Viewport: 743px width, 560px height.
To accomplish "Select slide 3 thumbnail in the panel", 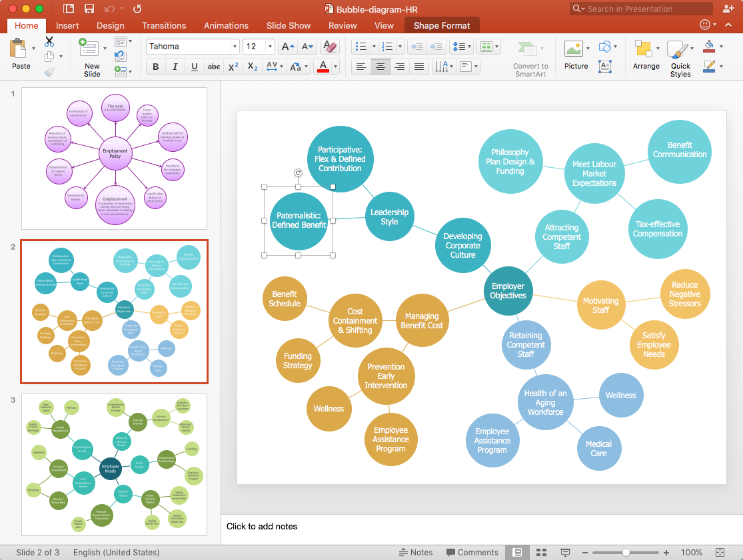I will tap(114, 464).
